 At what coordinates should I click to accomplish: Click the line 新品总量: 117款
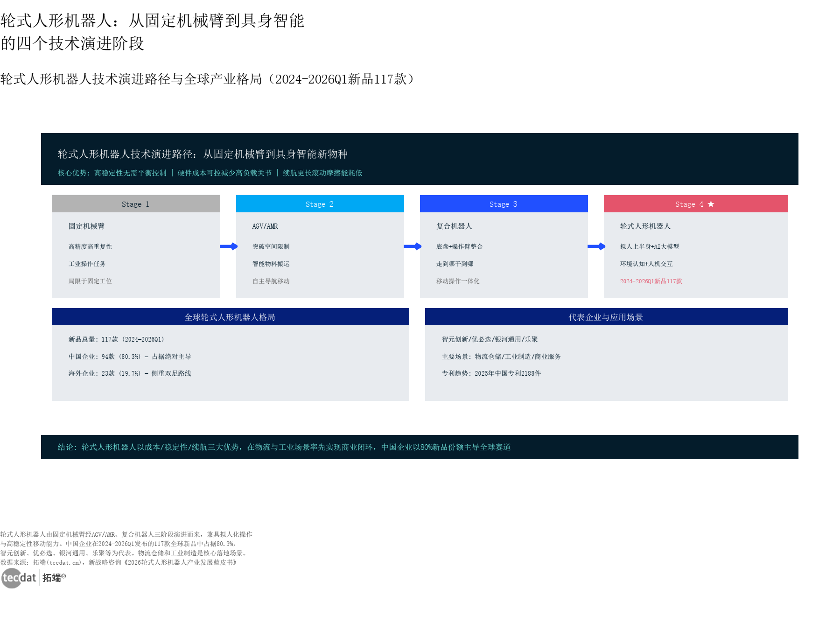(x=116, y=339)
